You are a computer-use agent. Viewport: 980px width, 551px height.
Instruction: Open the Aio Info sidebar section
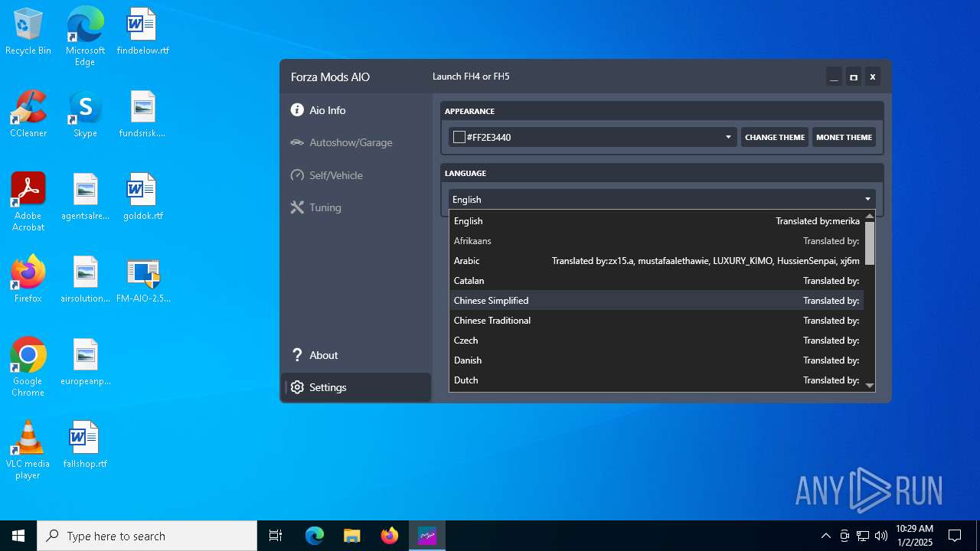(356, 110)
